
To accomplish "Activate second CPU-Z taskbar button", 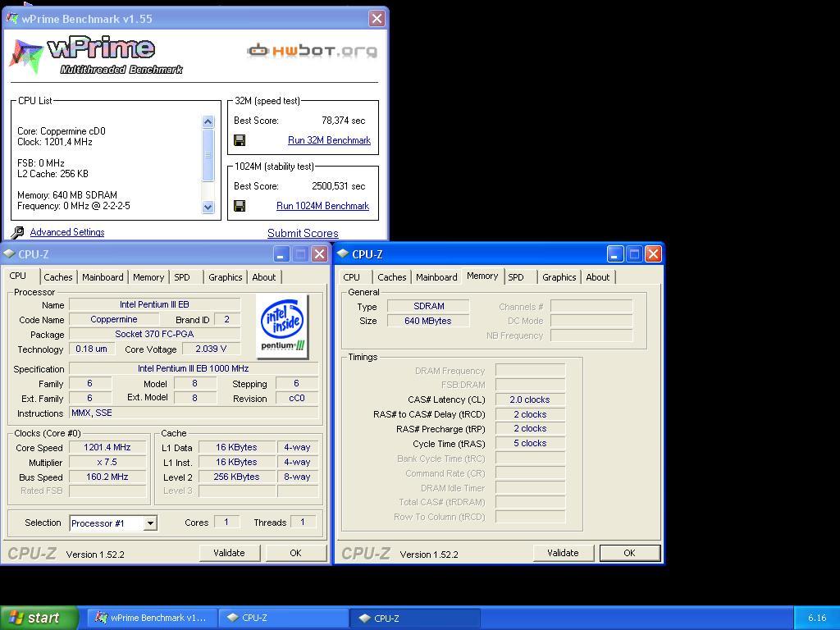I will [414, 618].
